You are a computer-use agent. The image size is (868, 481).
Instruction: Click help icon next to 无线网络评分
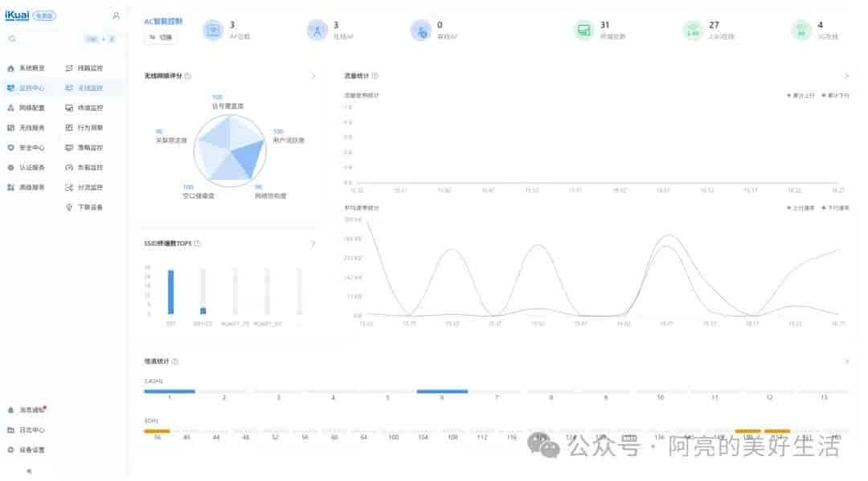[x=187, y=75]
